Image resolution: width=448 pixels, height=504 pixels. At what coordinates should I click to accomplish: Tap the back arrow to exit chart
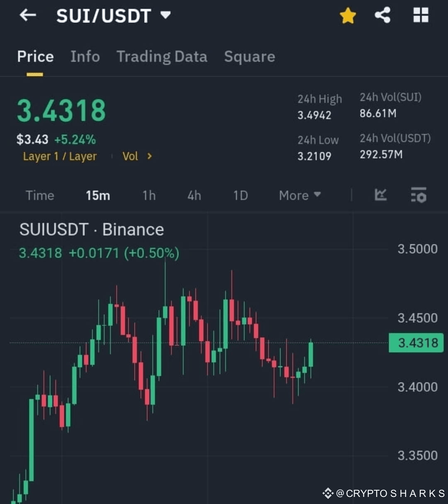[27, 15]
